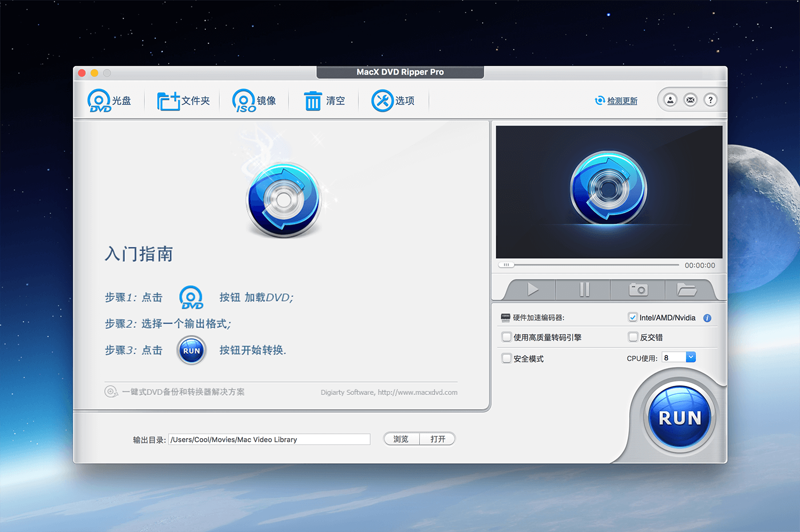Image resolution: width=800 pixels, height=532 pixels.
Task: Click the MacX DVD Ripper Pro title
Action: click(x=400, y=72)
